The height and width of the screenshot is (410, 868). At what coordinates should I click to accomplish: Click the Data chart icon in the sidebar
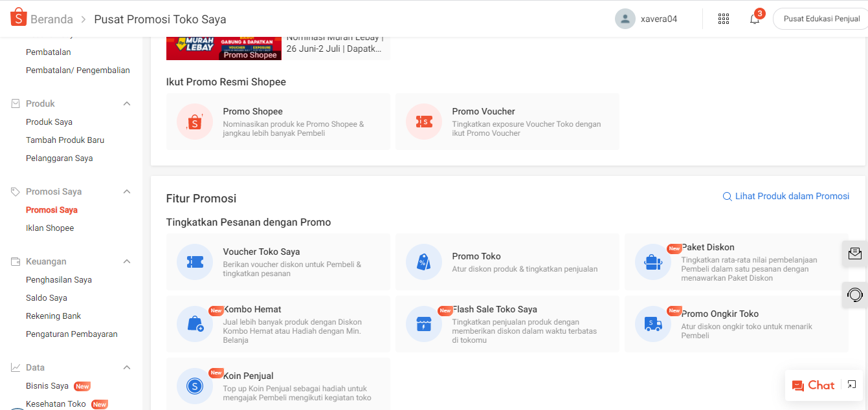16,367
